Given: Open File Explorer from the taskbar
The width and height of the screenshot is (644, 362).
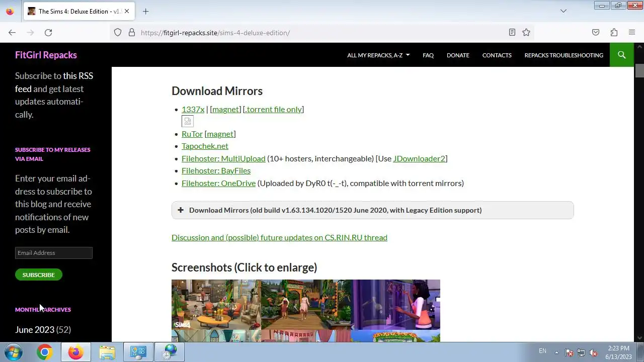Looking at the screenshot, I should click(107, 352).
